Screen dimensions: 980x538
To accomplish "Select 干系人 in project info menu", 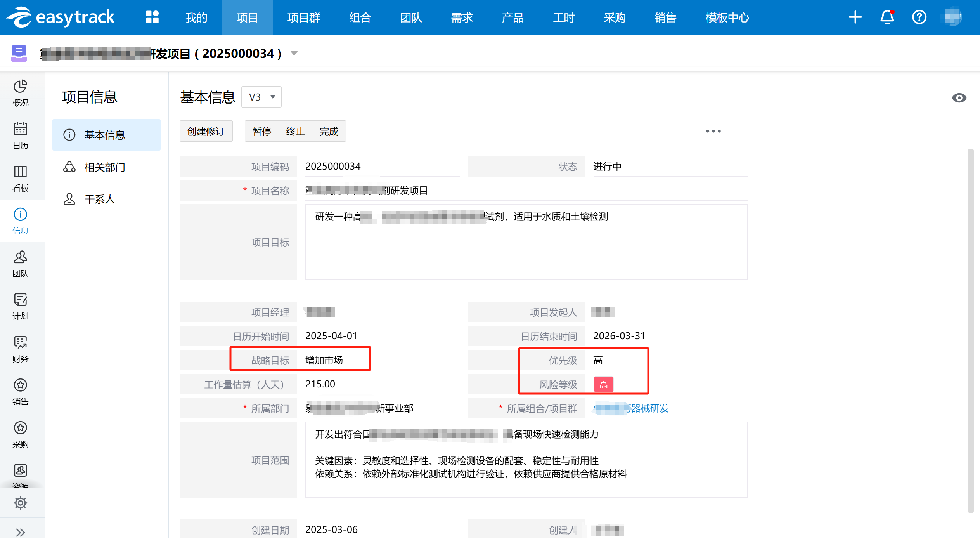I will point(100,199).
